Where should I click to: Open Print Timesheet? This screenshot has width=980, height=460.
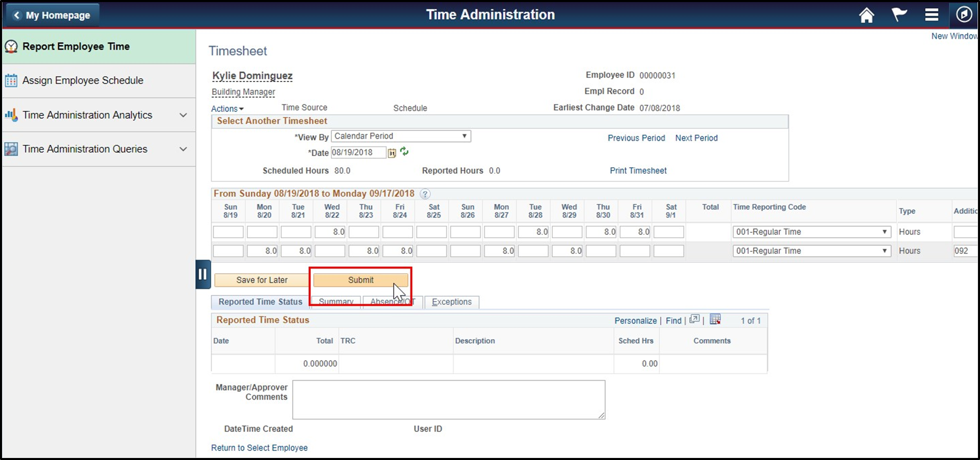[x=638, y=171]
